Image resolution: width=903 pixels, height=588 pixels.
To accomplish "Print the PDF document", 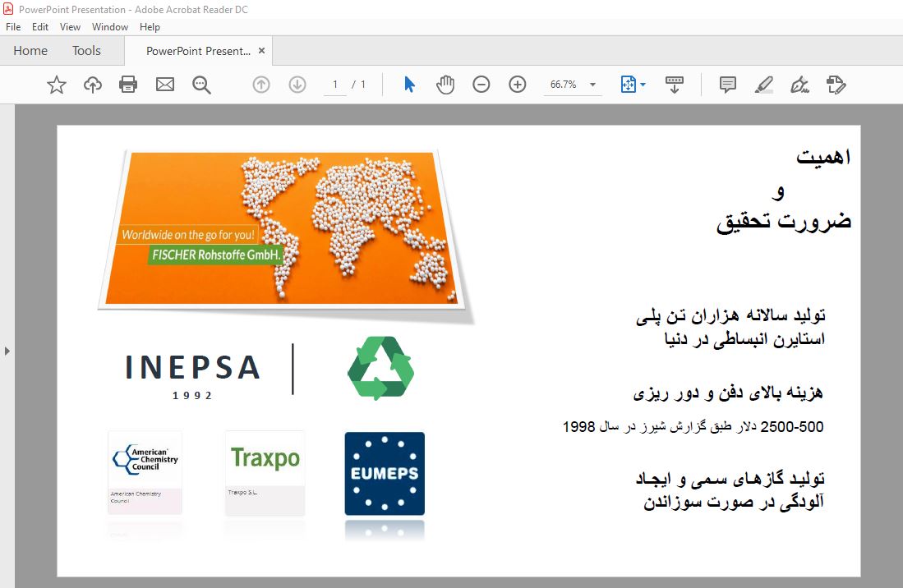I will [x=128, y=84].
